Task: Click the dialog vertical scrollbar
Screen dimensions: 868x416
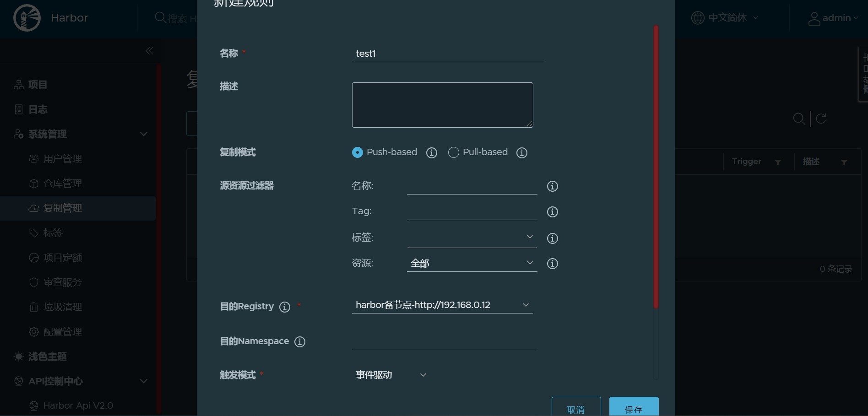Action: click(656, 167)
